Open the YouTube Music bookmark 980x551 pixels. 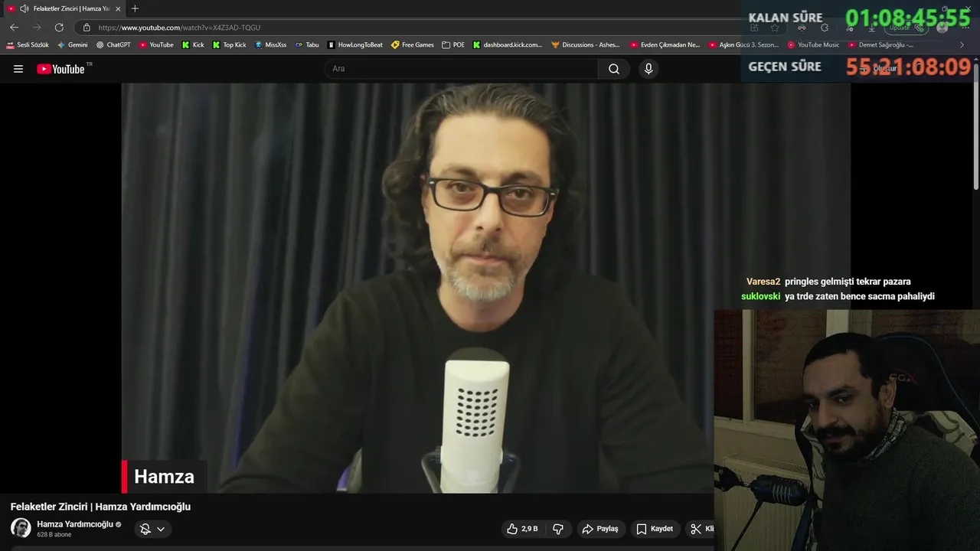click(x=814, y=45)
